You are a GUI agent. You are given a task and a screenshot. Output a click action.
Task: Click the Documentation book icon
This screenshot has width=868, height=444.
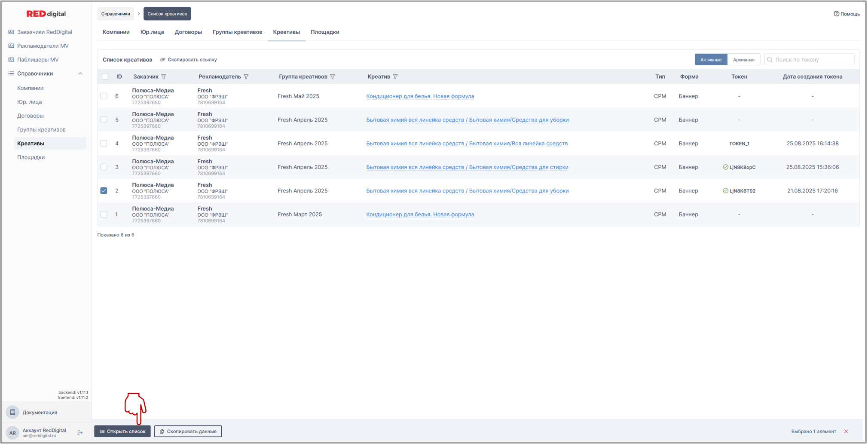click(x=12, y=412)
